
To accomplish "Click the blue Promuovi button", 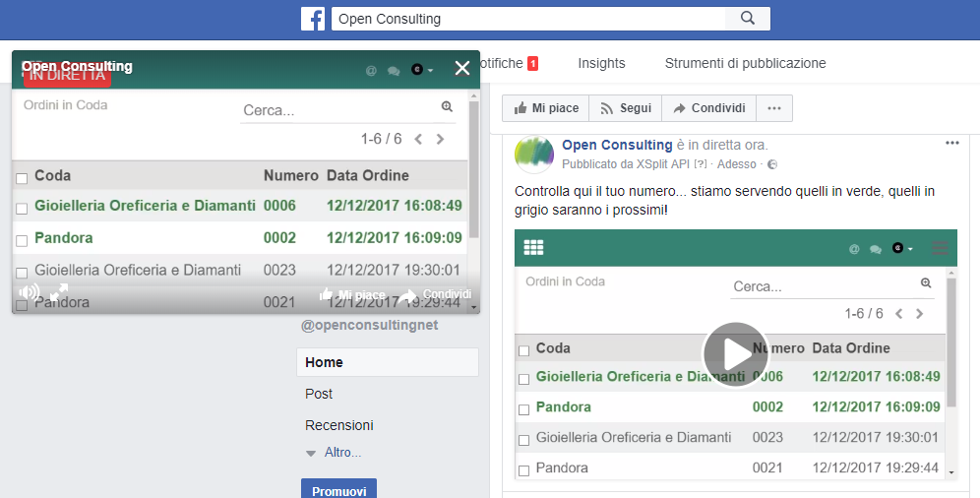I will coord(338,489).
